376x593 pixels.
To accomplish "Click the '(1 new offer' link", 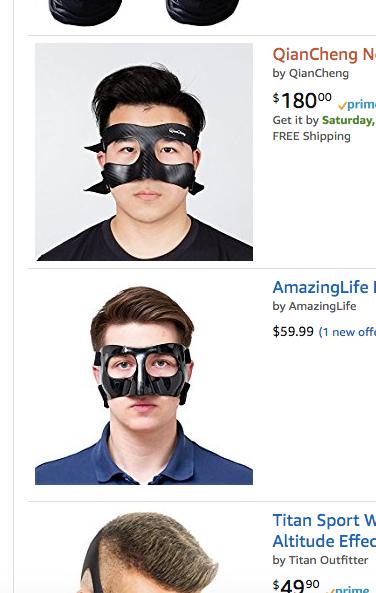I will (347, 332).
